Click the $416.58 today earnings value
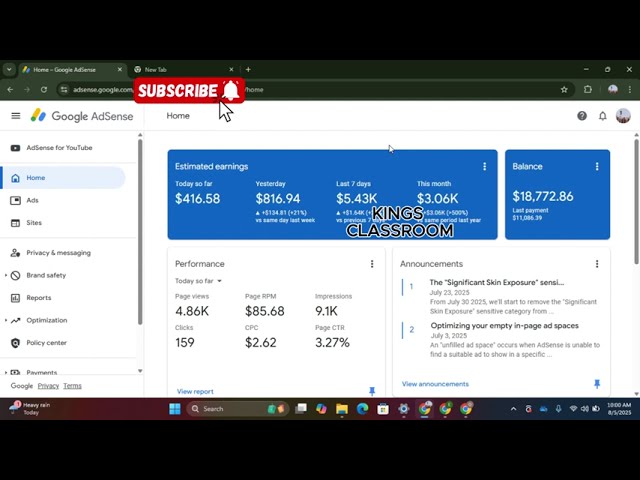Viewport: 640px width, 480px height. click(x=198, y=199)
